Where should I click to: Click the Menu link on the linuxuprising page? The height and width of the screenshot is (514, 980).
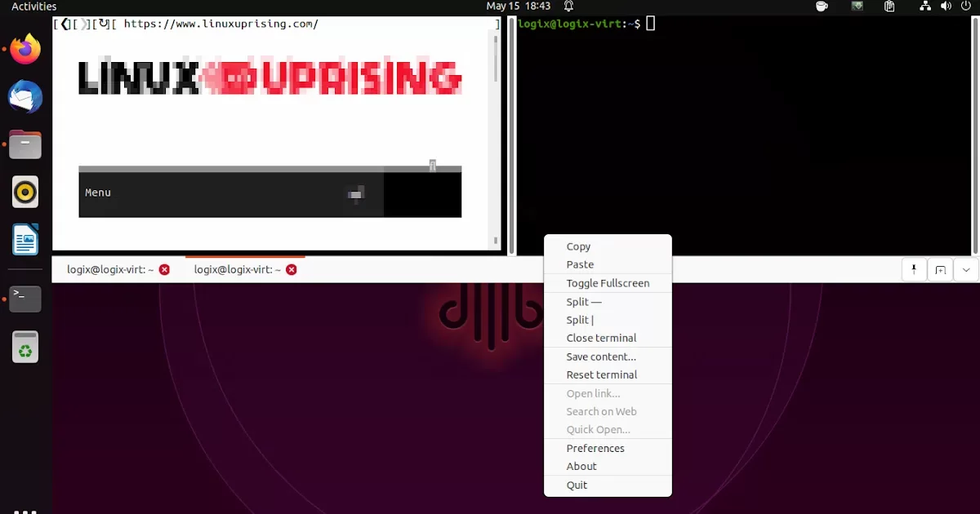pos(98,192)
